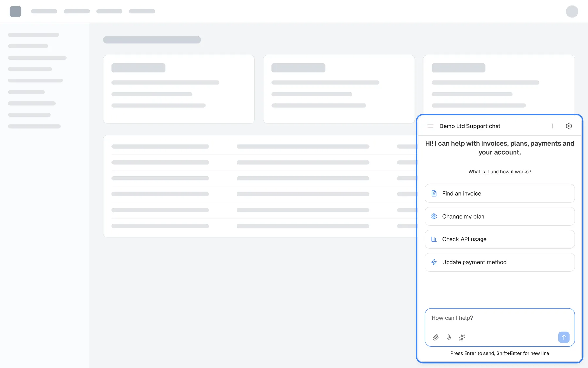Click the Demo Ltd Support chat title

(x=470, y=126)
